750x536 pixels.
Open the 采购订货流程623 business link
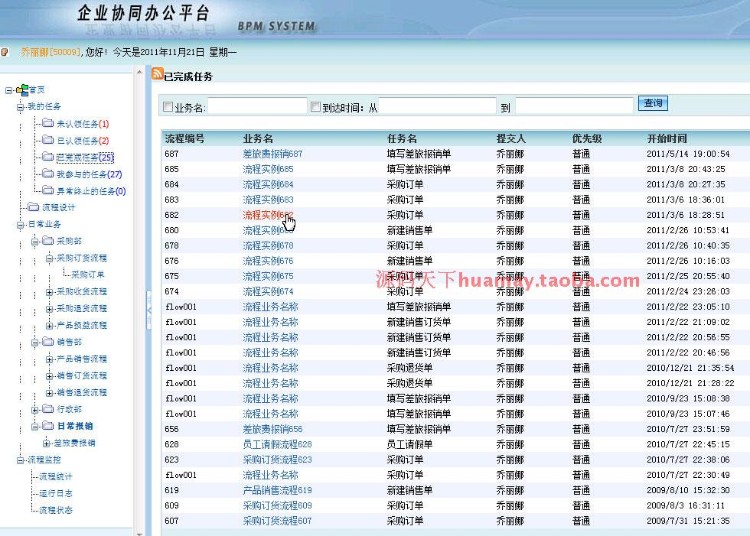(x=277, y=459)
